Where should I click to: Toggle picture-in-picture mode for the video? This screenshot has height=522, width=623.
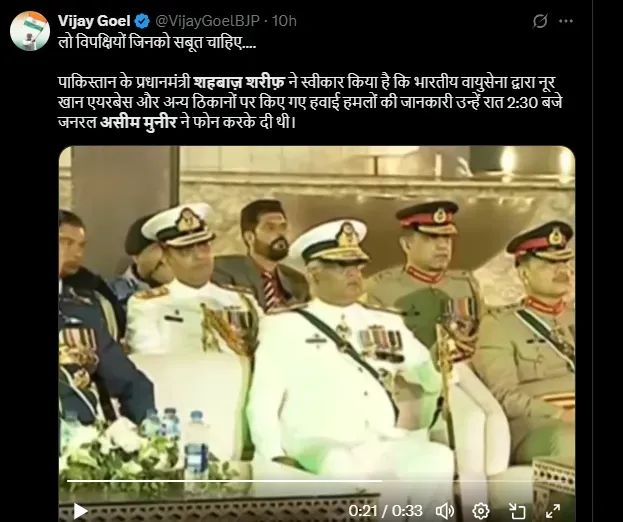click(x=517, y=510)
